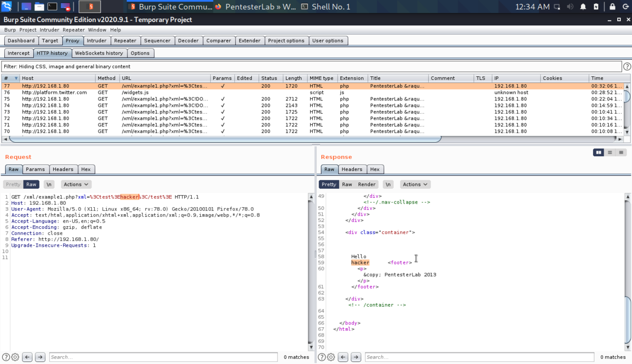Switch to the PentesterLab Firefox window
Screen dimensions: 632x364
coord(255,7)
